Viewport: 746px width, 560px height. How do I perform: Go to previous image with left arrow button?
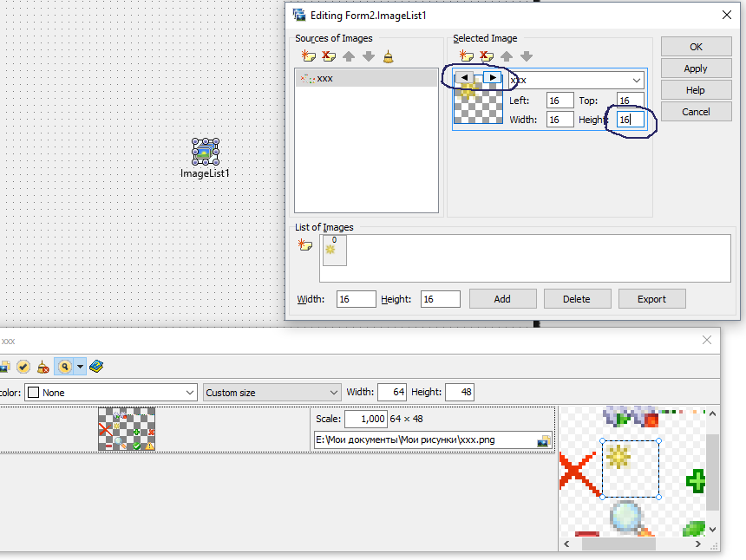pos(464,77)
